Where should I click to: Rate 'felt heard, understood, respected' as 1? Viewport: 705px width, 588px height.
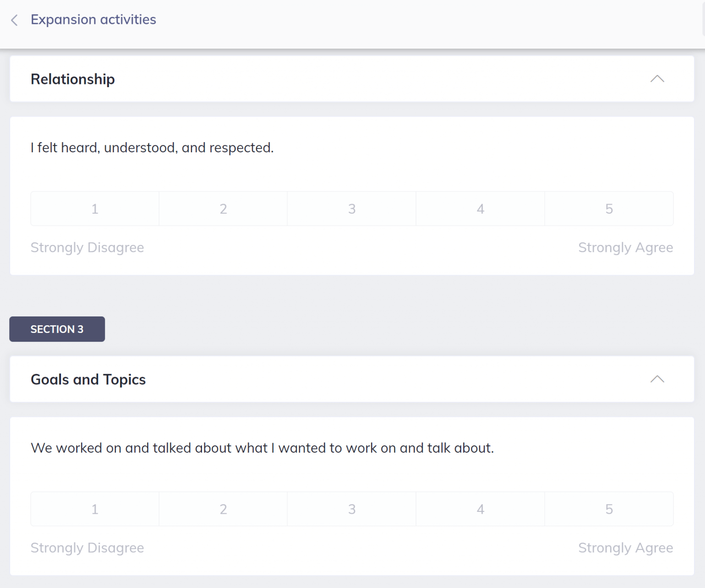pos(95,209)
